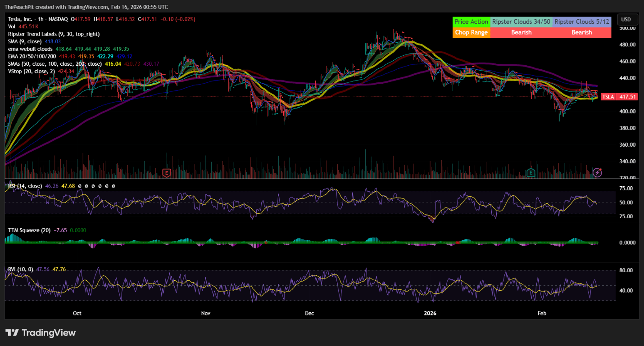Image resolution: width=644 pixels, height=346 pixels.
Task: Click the EMA value 422.29
Action: point(105,56)
